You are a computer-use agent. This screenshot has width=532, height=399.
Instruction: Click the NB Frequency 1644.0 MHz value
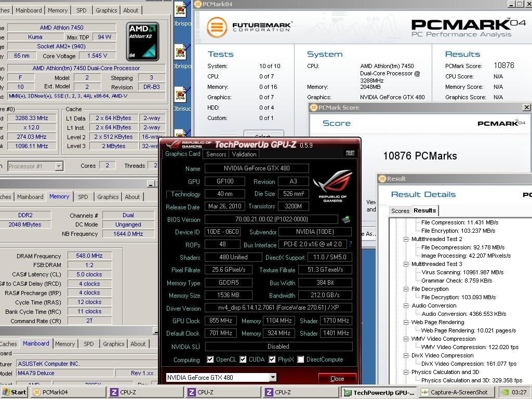point(128,234)
